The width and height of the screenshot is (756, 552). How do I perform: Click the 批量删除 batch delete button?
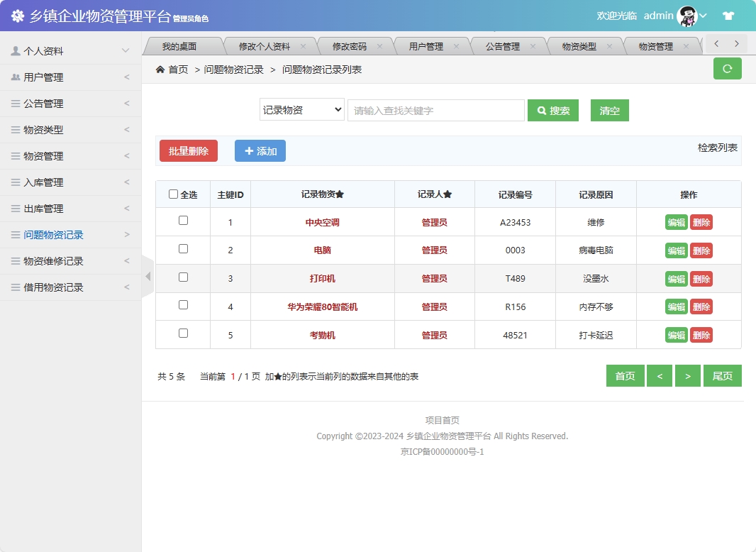point(188,150)
